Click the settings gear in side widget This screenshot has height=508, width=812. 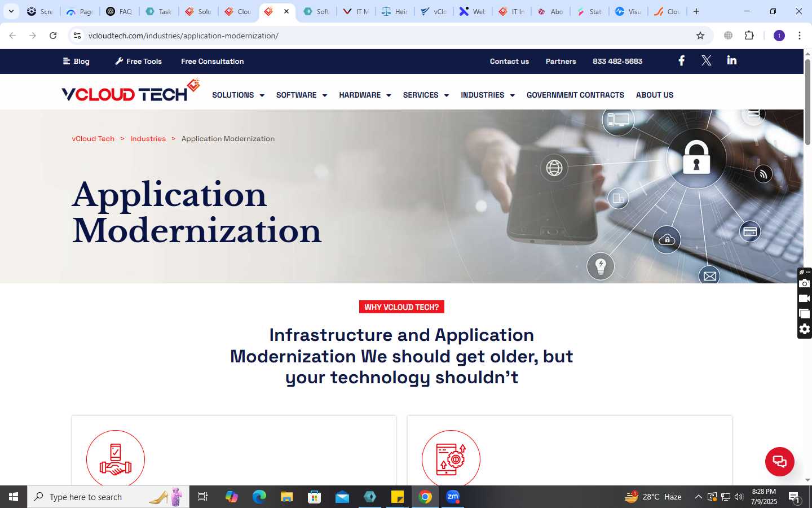(805, 329)
